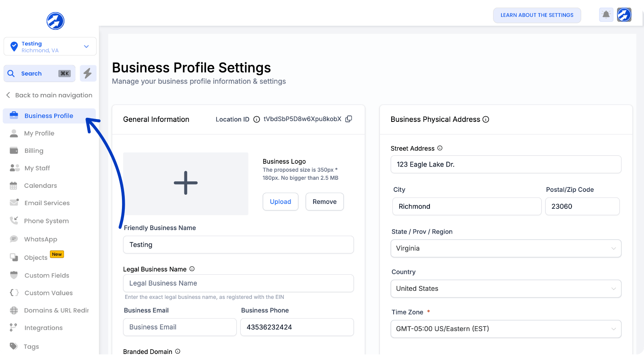Open Billing in the settings sidebar
The height and width of the screenshot is (362, 644).
tap(34, 151)
